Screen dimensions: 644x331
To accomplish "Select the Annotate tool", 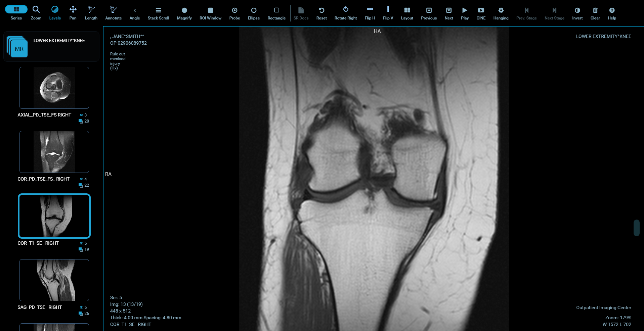I will pyautogui.click(x=113, y=13).
